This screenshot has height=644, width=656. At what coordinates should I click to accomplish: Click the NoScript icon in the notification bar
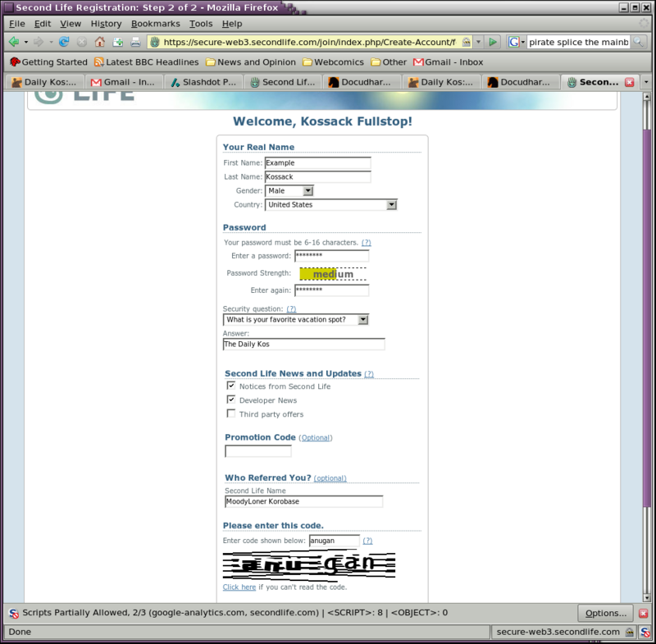[x=14, y=614]
